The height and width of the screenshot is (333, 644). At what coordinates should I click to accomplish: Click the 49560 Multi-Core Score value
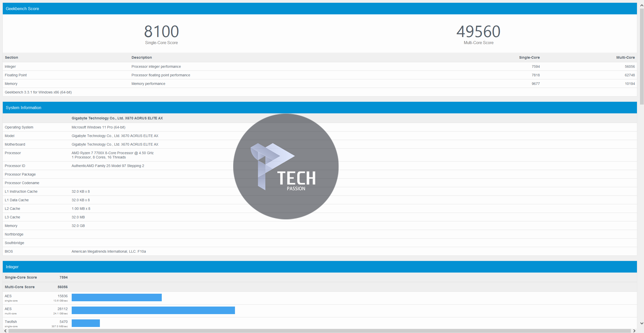tap(478, 31)
